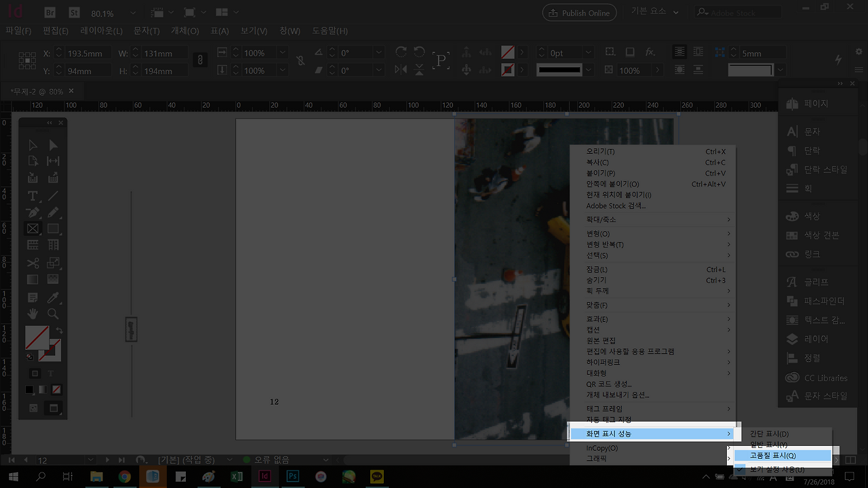Select the Type tool

pos(33,196)
